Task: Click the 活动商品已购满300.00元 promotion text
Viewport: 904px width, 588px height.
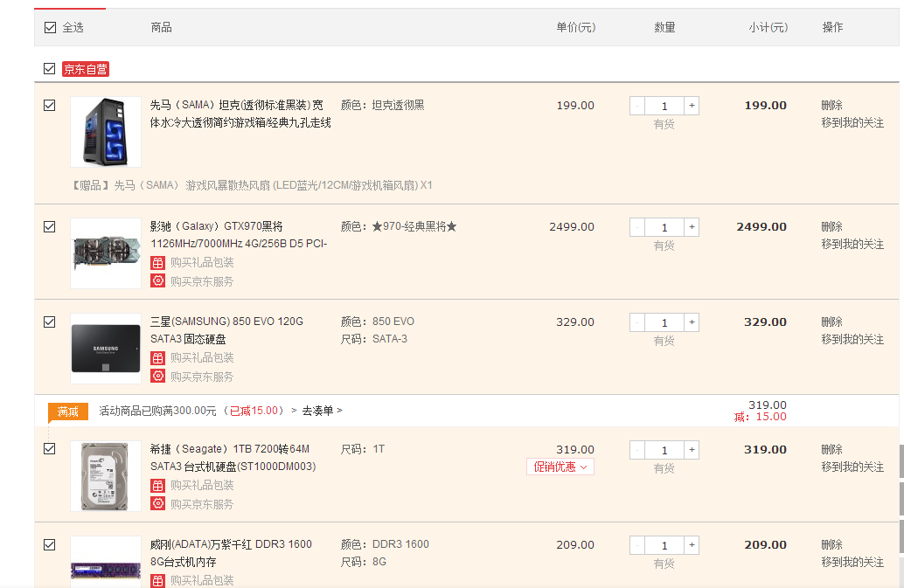Action: click(157, 411)
